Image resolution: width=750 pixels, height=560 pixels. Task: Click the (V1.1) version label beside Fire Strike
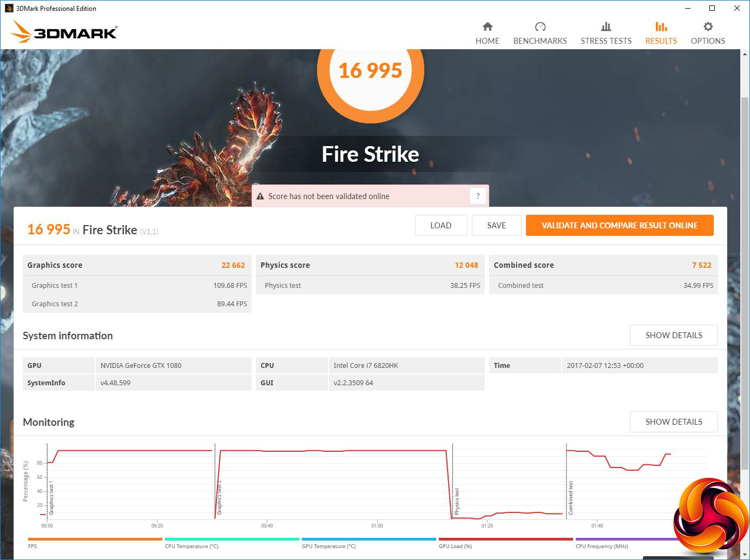[x=149, y=232]
